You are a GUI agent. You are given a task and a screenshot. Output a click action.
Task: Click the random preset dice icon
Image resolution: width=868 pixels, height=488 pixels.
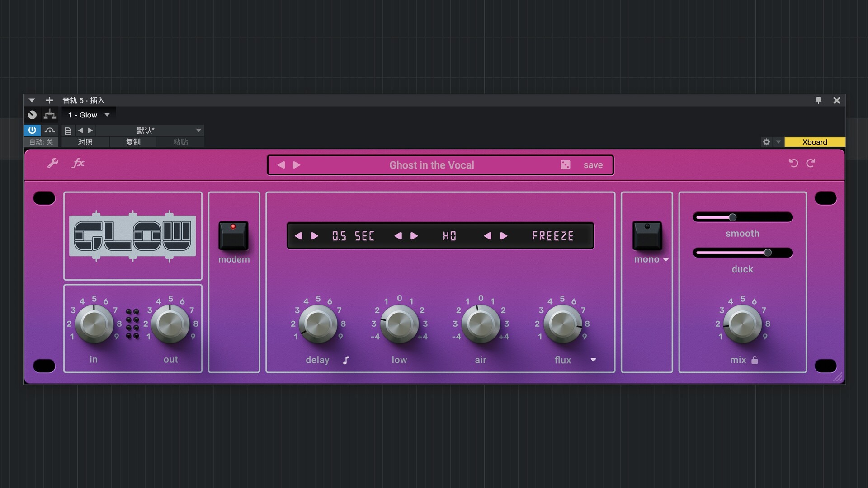coord(565,165)
